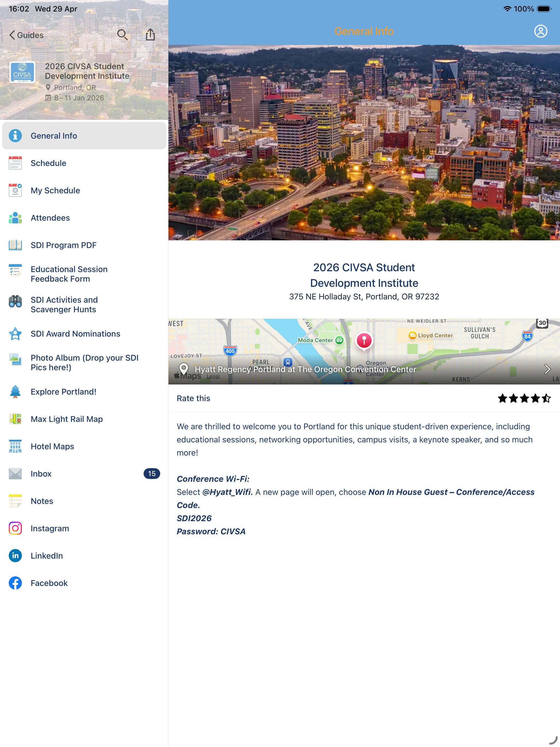Image resolution: width=560 pixels, height=747 pixels.
Task: Click the Instagram logo icon
Action: pos(15,529)
